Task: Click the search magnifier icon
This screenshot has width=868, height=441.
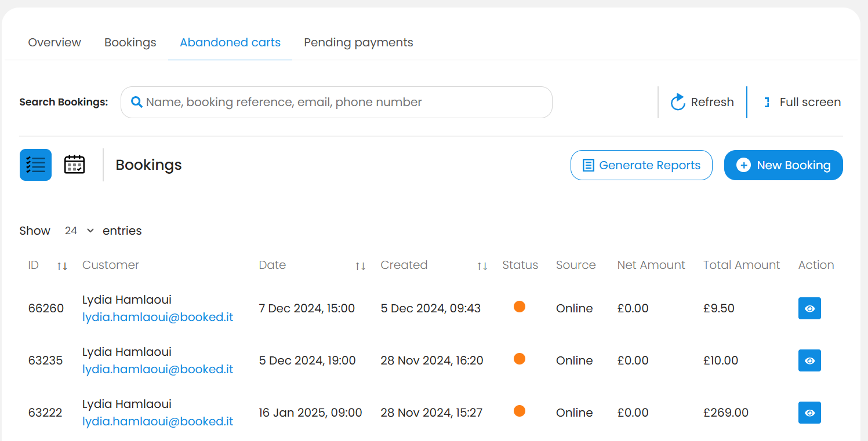Action: [x=137, y=103]
